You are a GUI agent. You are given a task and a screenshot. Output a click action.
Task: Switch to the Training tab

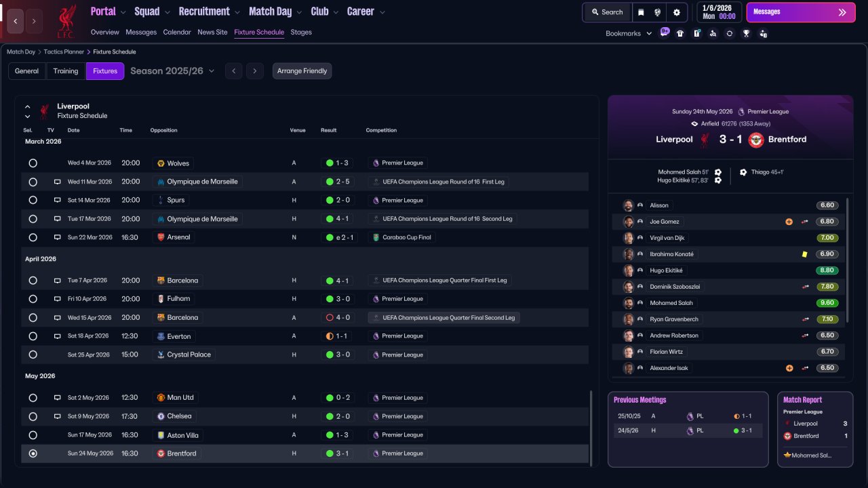click(x=66, y=71)
